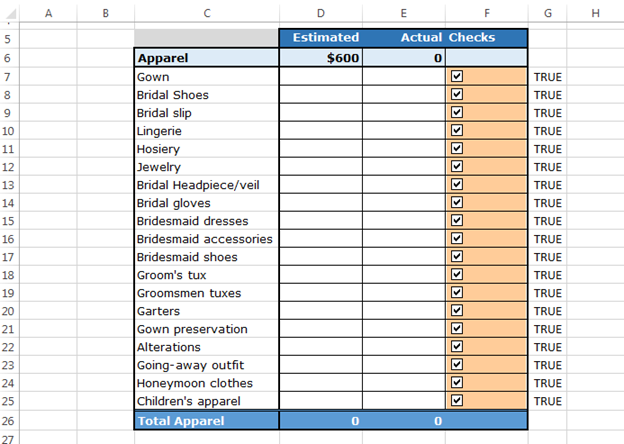Select column D header

point(321,13)
